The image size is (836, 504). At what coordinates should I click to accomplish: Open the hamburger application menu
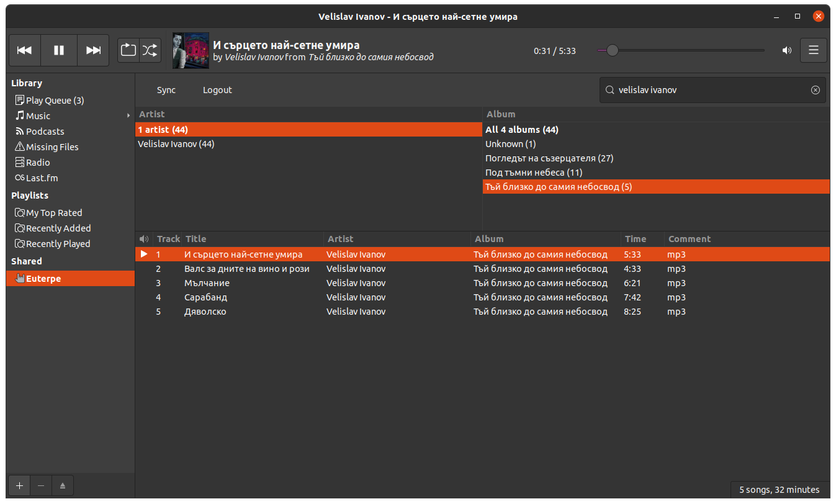click(814, 50)
